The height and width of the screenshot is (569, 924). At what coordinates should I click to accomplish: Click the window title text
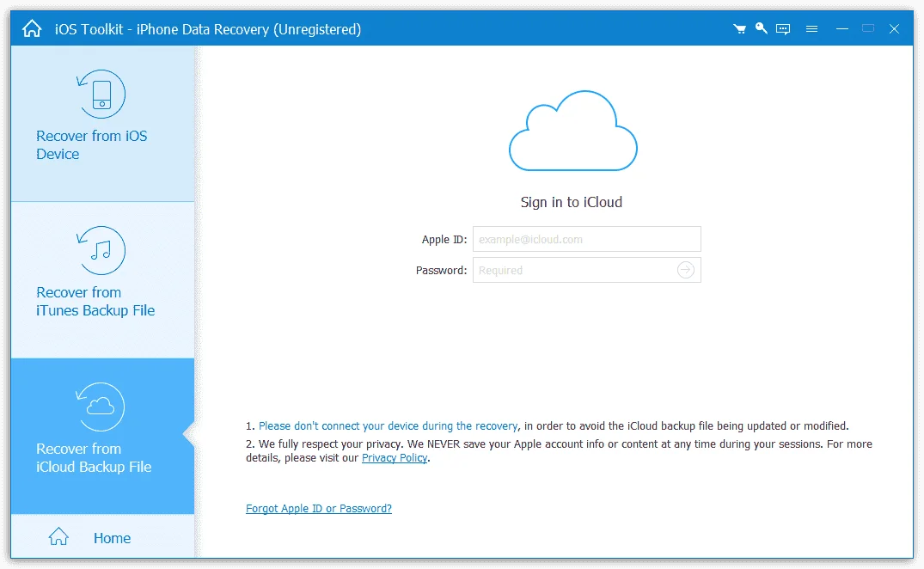pos(207,29)
